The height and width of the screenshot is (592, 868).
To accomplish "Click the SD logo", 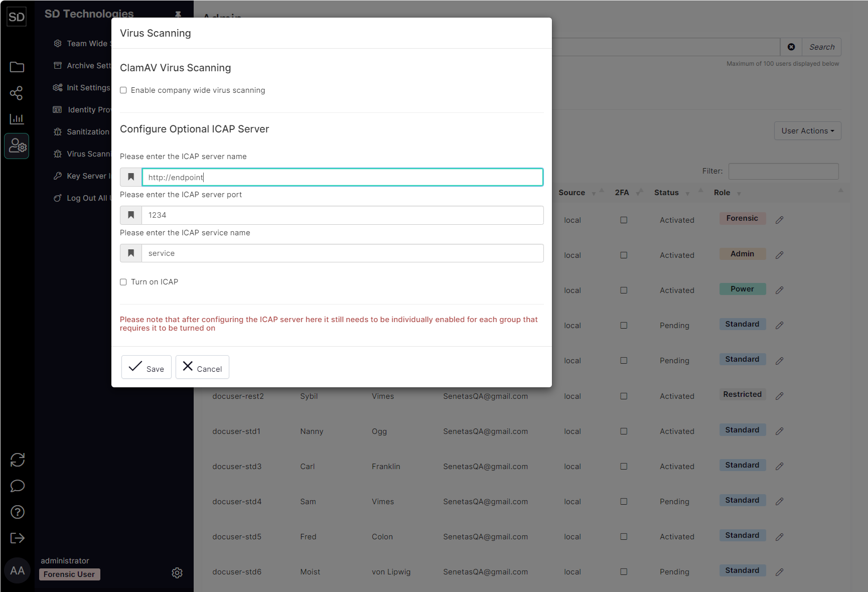I will pyautogui.click(x=17, y=17).
